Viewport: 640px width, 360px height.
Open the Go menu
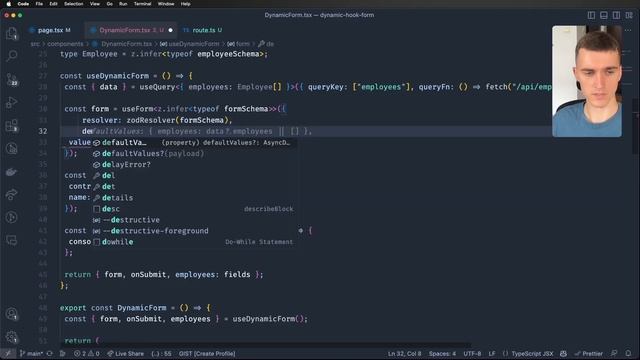click(109, 4)
